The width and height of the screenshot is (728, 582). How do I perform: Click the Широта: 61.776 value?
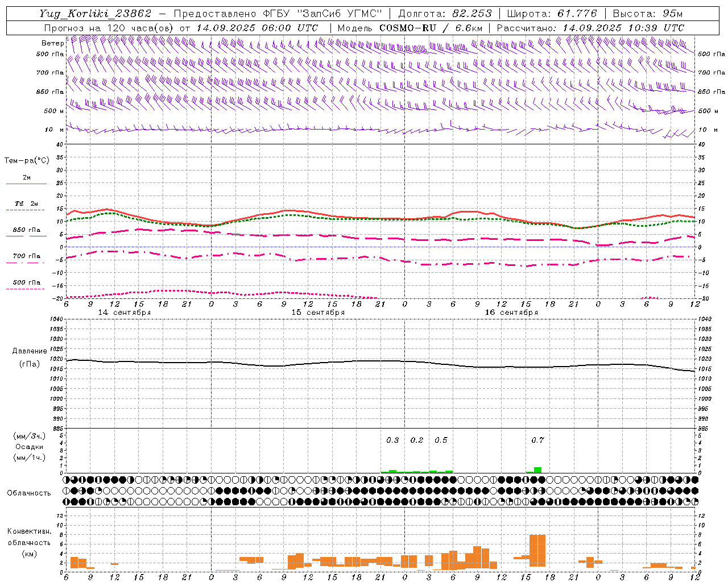tap(552, 14)
